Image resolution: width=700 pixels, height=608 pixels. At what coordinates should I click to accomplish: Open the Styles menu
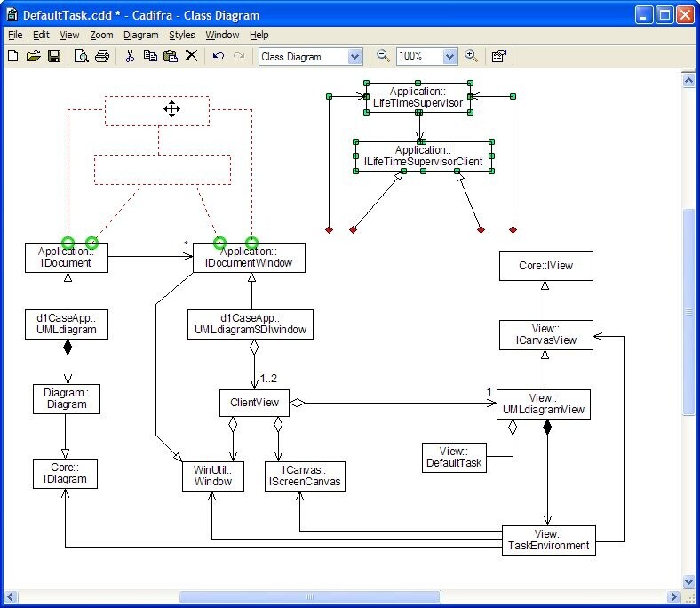point(182,35)
